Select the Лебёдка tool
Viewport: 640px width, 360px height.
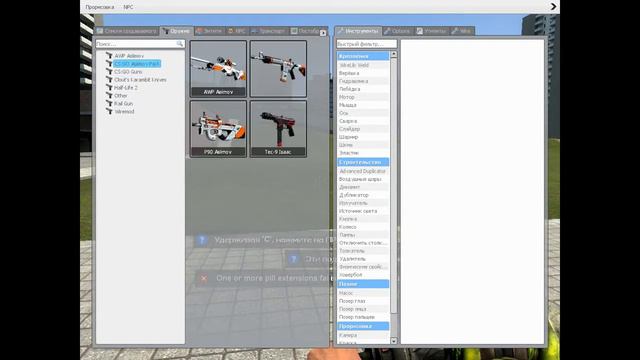tap(363, 89)
